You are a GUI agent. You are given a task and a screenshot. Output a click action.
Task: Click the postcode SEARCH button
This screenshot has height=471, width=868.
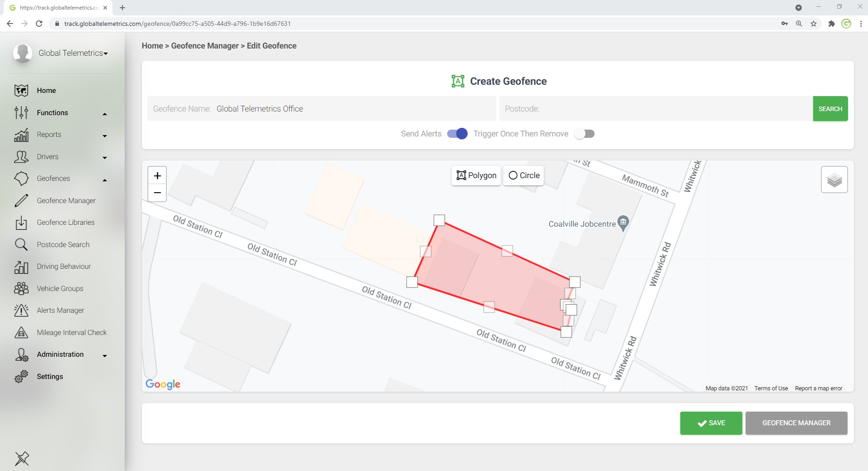click(x=830, y=109)
